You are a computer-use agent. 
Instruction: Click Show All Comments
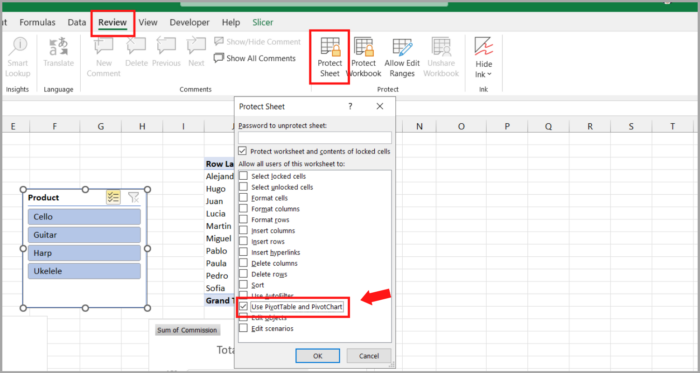(x=254, y=58)
